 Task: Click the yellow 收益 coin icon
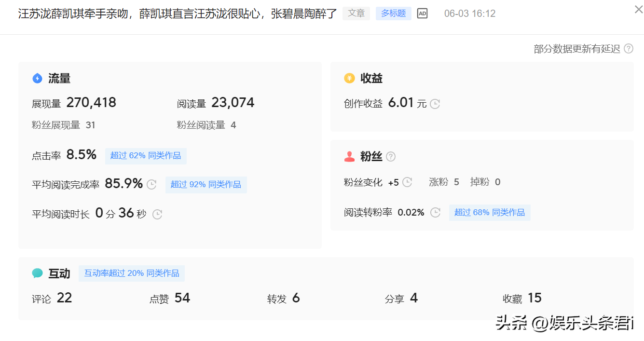pyautogui.click(x=349, y=78)
